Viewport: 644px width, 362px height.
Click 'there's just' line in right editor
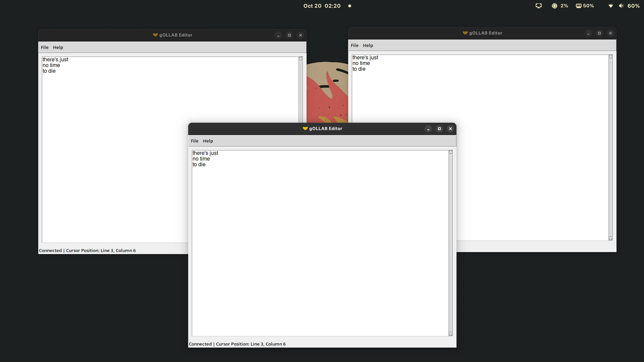[x=365, y=58]
